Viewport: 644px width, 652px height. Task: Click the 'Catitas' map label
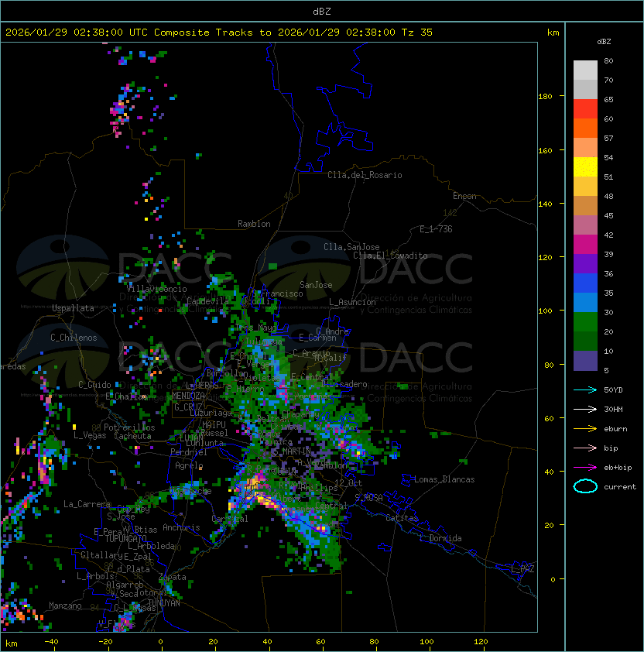[x=402, y=518]
